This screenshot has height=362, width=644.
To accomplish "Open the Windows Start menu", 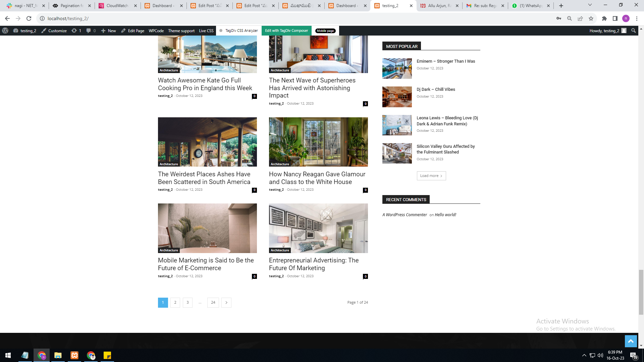I will click(x=8, y=355).
